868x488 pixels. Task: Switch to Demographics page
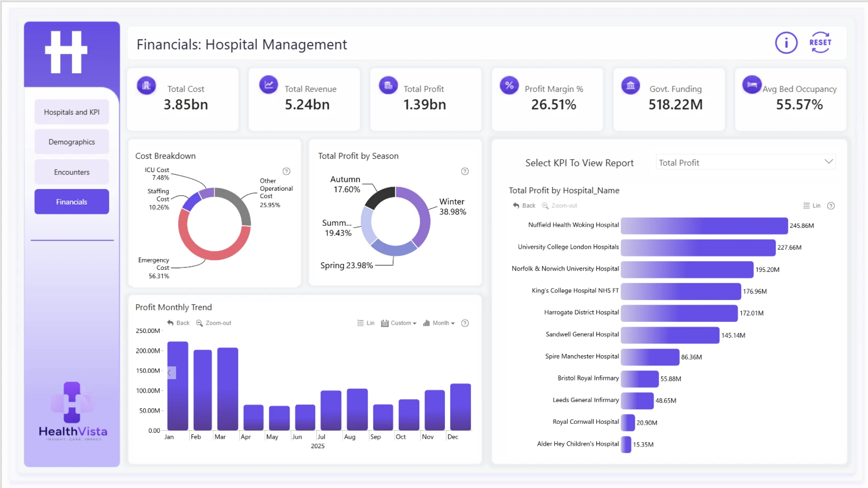pyautogui.click(x=72, y=142)
